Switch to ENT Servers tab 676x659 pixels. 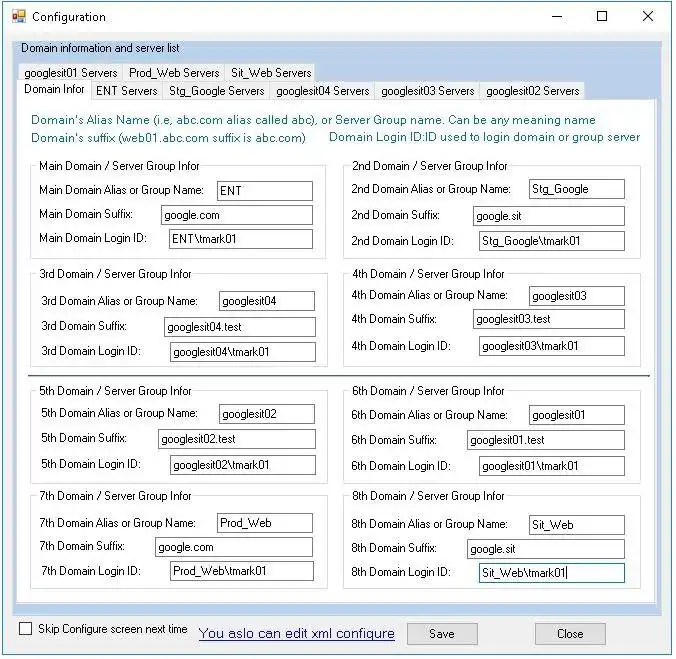click(x=127, y=91)
